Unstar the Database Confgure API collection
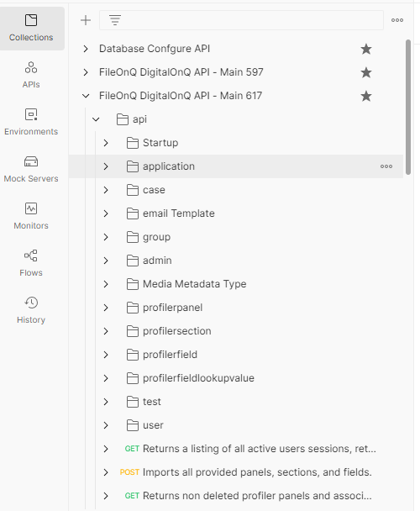420x511 pixels. (x=366, y=49)
